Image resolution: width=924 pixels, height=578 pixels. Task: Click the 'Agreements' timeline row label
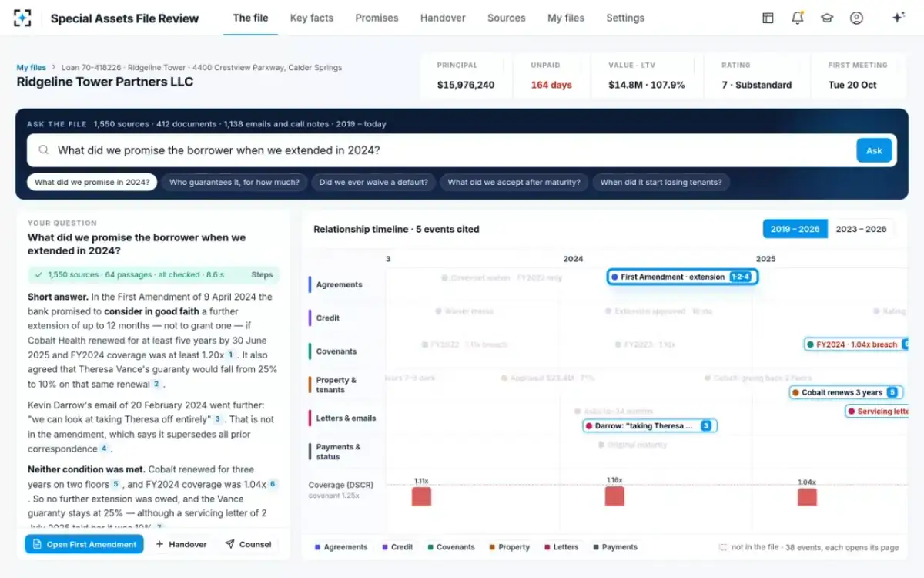point(339,284)
